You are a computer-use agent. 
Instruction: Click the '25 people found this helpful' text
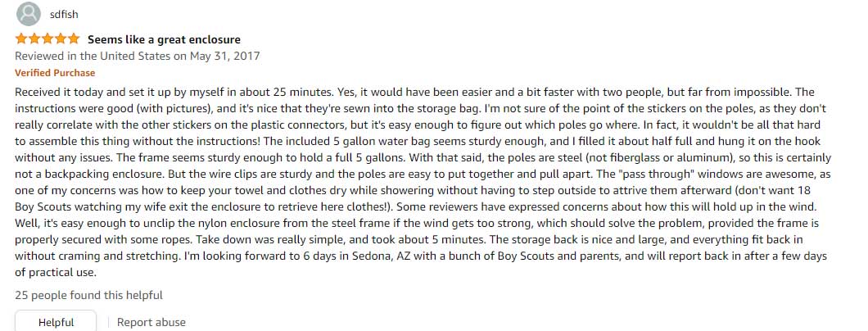pos(88,295)
